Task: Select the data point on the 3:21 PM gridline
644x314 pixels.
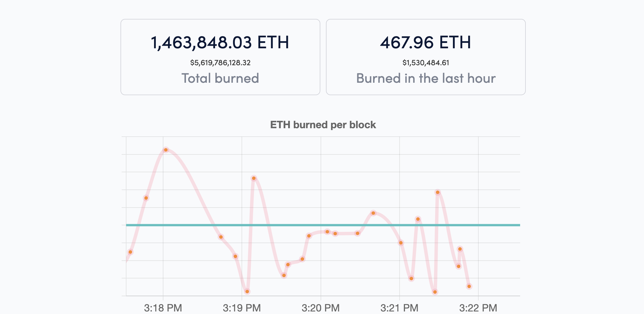Action: pos(401,243)
